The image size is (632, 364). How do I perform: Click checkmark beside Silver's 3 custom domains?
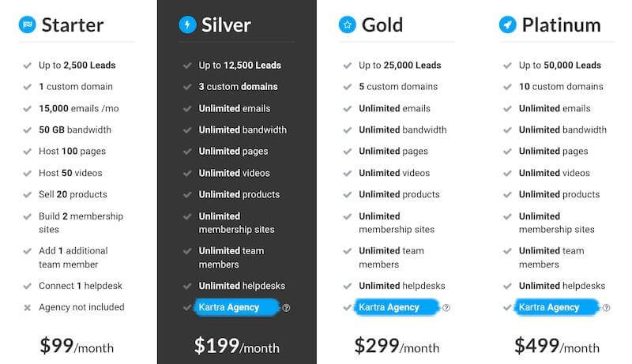(187, 87)
